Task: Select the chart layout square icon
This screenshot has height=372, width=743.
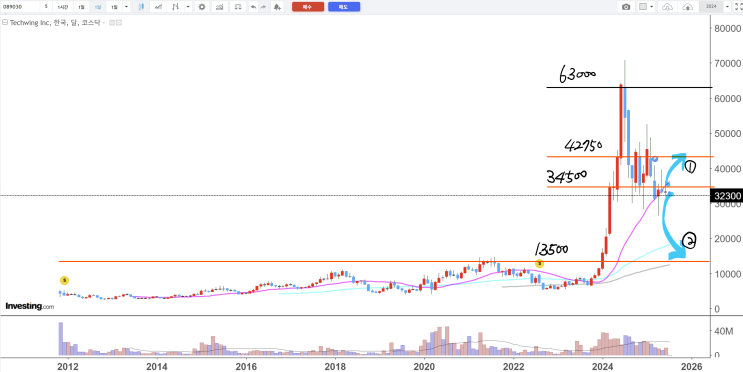Action: 643,7
